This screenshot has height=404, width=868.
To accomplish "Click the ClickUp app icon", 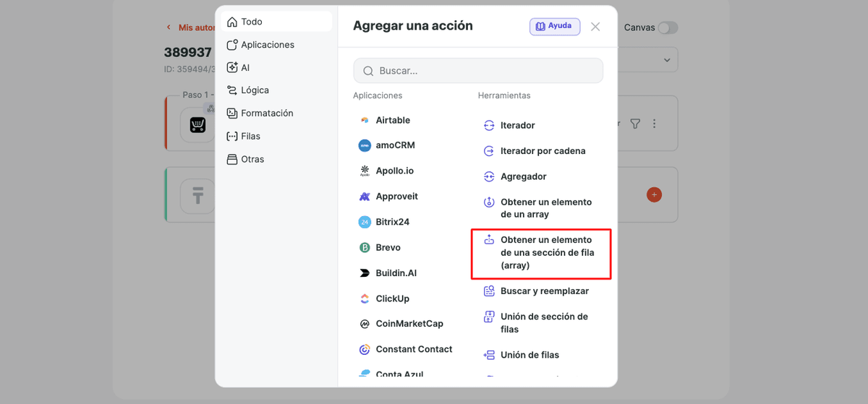I will click(365, 298).
